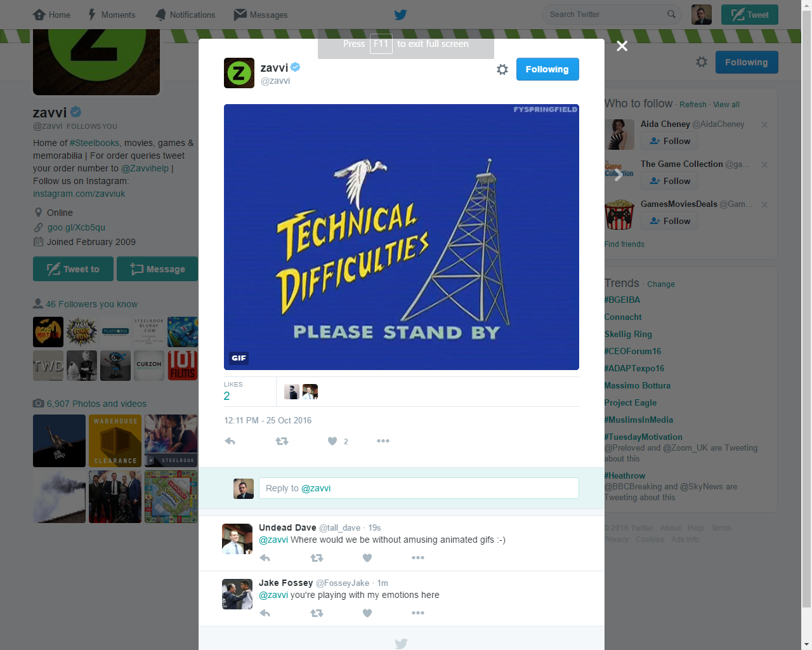The image size is (812, 650).
Task: Open more options on zavvi's tweet
Action: pos(383,441)
